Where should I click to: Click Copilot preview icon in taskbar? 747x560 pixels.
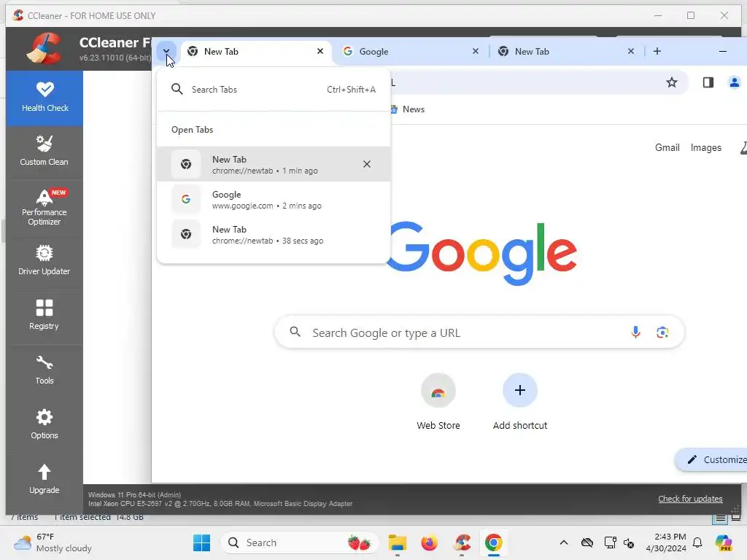[724, 542]
